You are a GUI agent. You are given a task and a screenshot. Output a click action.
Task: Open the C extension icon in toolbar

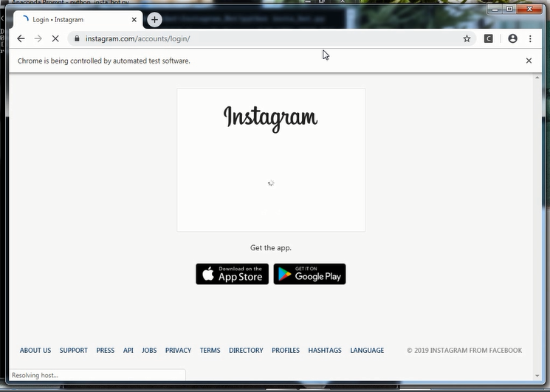(x=488, y=38)
